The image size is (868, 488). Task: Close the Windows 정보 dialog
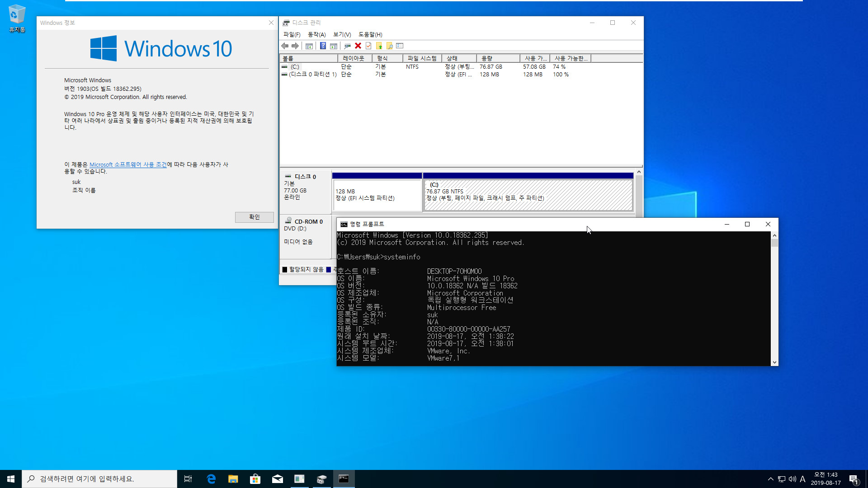tap(271, 23)
